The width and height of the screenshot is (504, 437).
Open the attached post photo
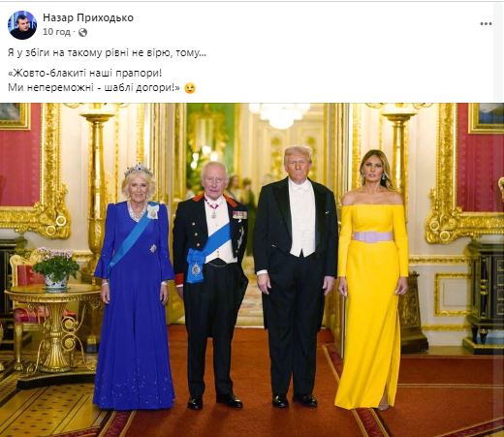coord(252,269)
